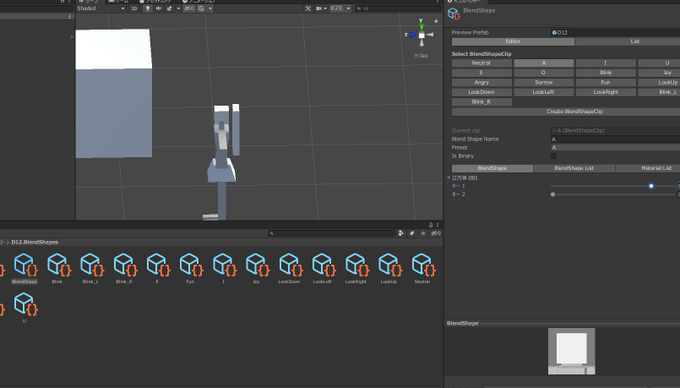This screenshot has width=680, height=388.
Task: Adjust the キー 1 blend shape slider
Action: 613,186
